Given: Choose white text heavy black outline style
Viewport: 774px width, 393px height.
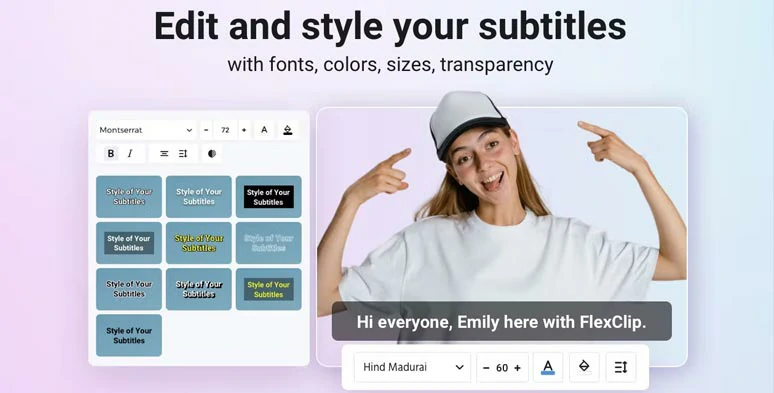Looking at the screenshot, I should 199,289.
